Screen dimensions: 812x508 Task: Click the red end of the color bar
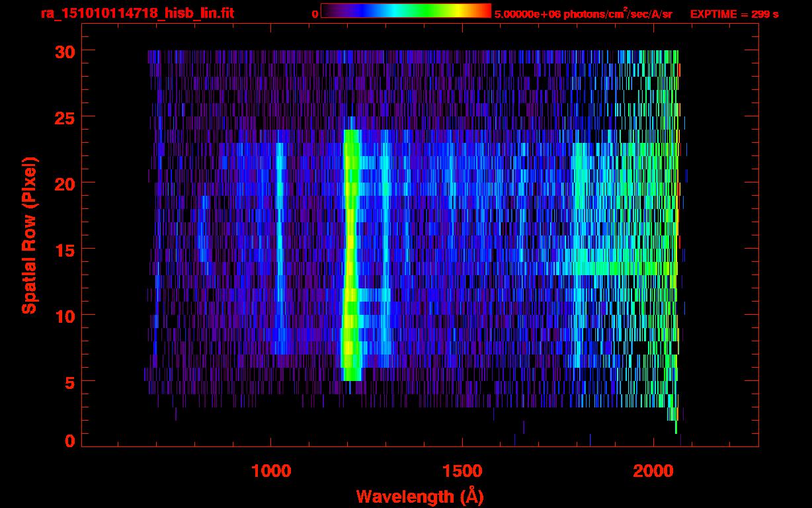click(485, 11)
